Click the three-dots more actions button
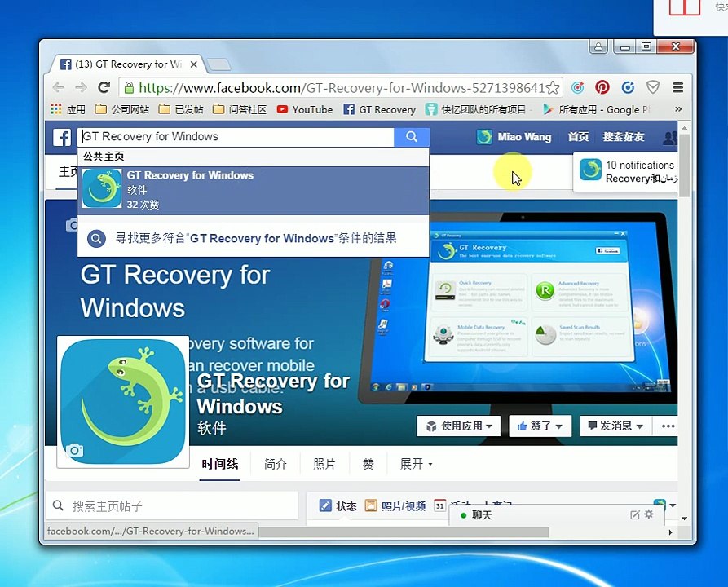This screenshot has height=587, width=728. 668,426
